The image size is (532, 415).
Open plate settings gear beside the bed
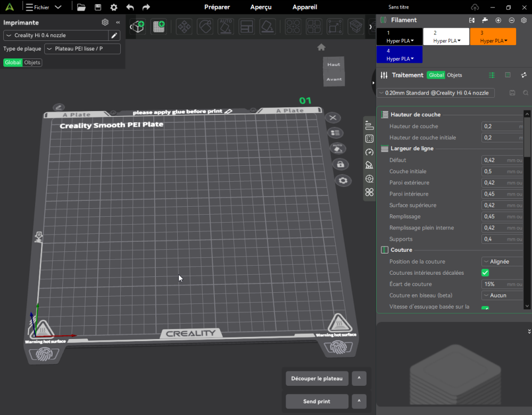[x=343, y=181]
